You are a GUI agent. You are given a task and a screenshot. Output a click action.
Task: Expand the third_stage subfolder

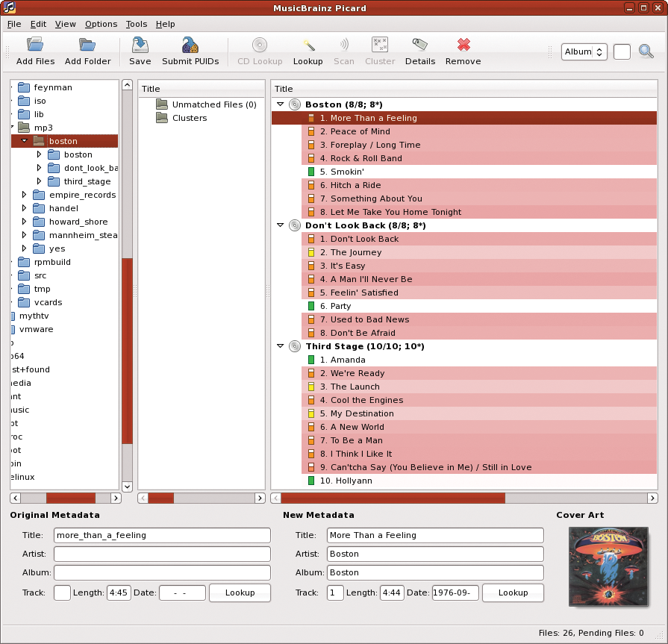[x=40, y=181]
